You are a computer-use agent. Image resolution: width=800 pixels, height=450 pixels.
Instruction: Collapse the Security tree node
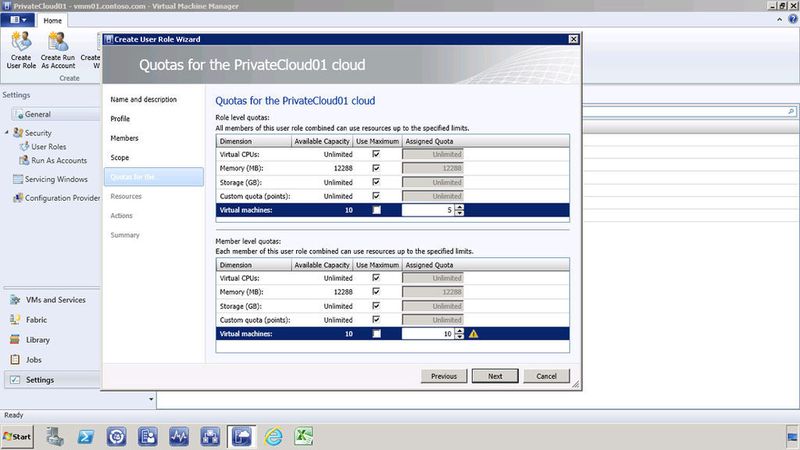pos(7,133)
